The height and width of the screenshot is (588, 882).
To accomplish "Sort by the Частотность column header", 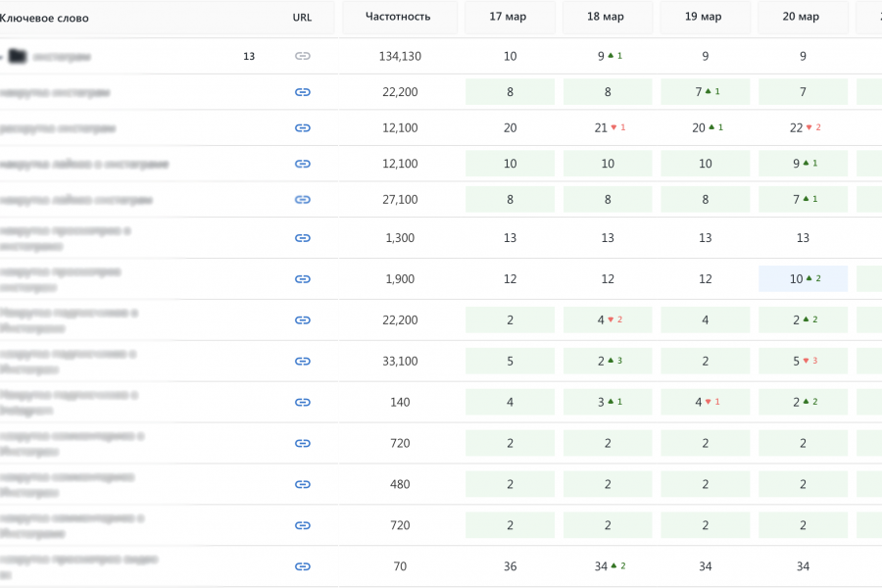I will pos(397,17).
